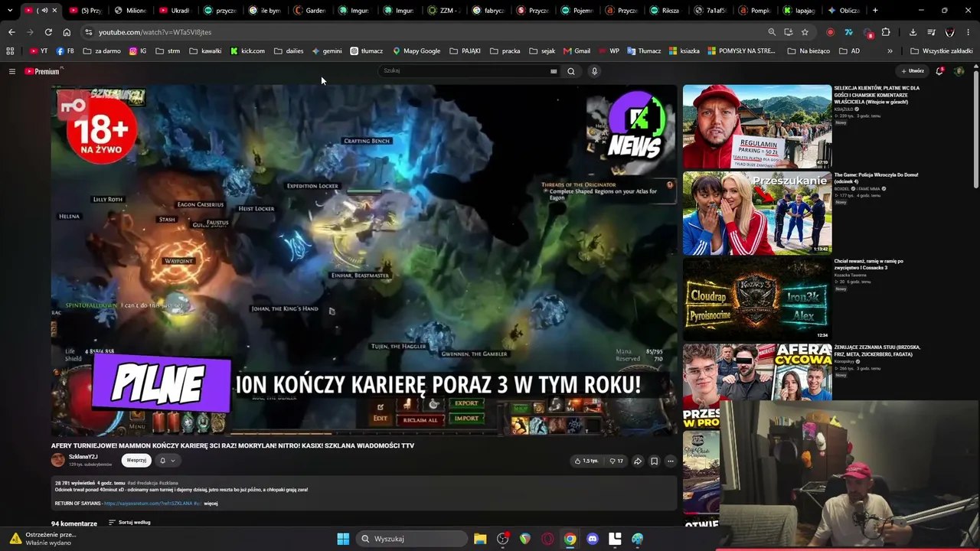Open site information icon in address bar
980x551 pixels.
(x=89, y=32)
